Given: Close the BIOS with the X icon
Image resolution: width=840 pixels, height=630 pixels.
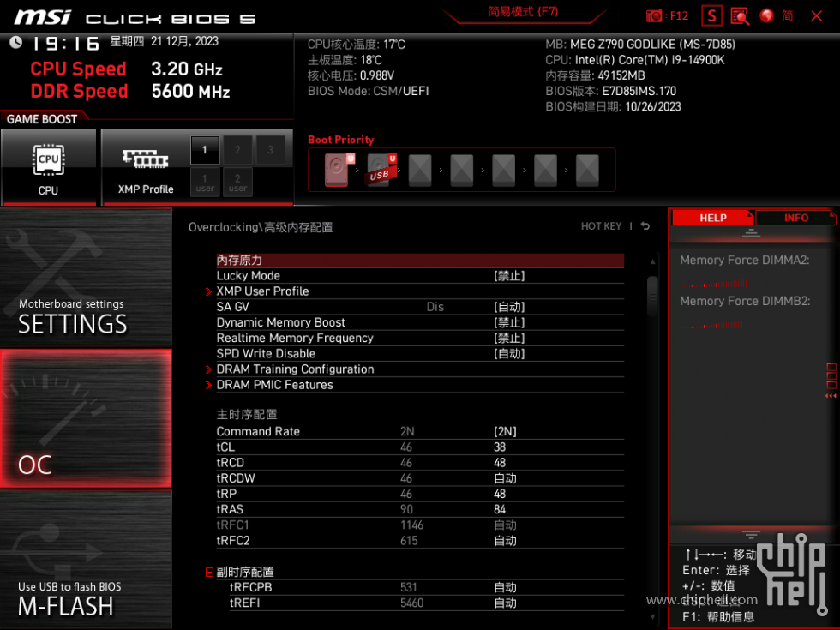Looking at the screenshot, I should 816,15.
